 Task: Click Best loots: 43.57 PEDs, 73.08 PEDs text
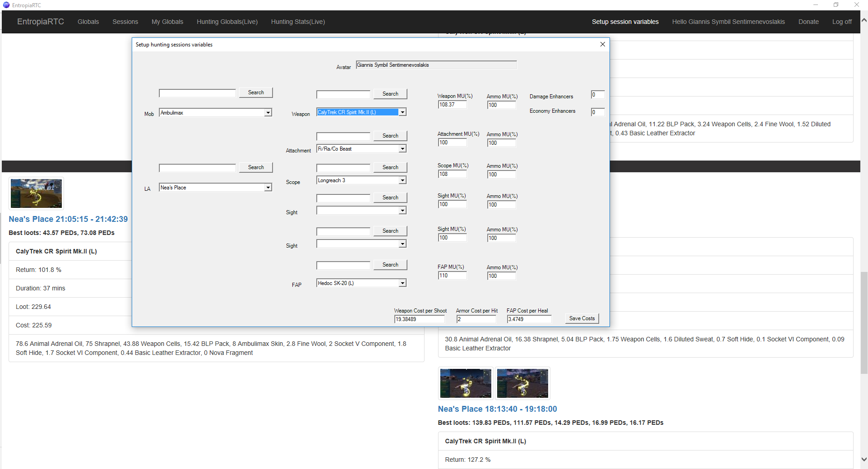pos(61,233)
